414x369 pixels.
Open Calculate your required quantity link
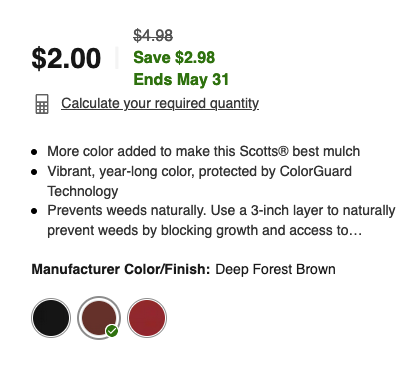(x=160, y=104)
